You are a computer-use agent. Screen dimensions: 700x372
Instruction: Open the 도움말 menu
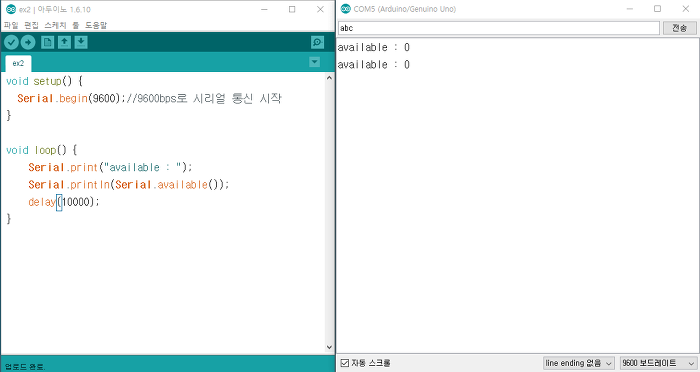pos(96,25)
